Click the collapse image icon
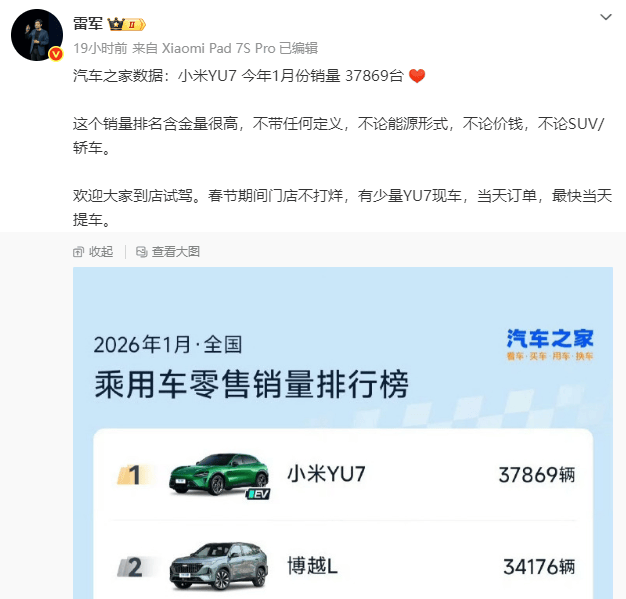 point(78,252)
